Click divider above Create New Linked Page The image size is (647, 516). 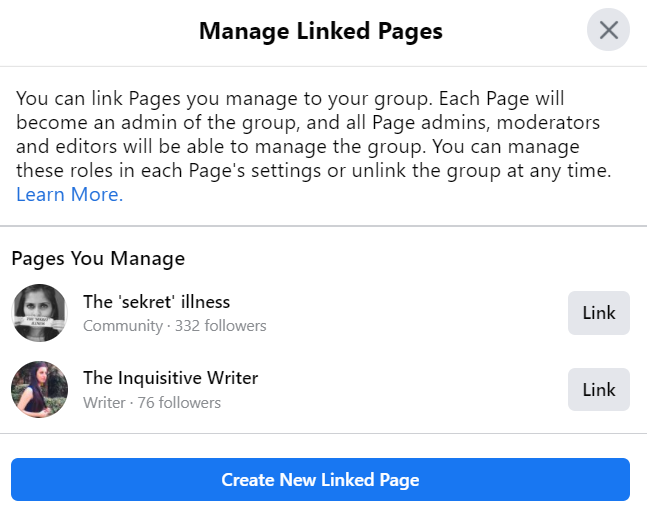click(x=323, y=434)
